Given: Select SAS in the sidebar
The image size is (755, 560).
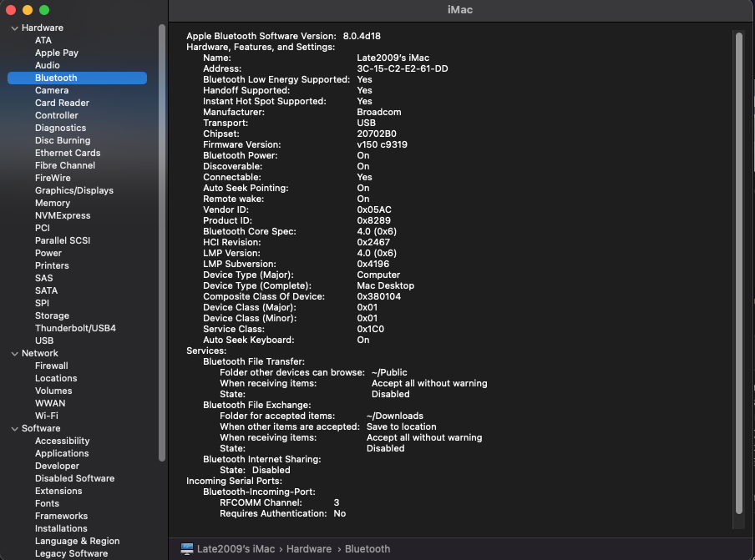Looking at the screenshot, I should 43,278.
